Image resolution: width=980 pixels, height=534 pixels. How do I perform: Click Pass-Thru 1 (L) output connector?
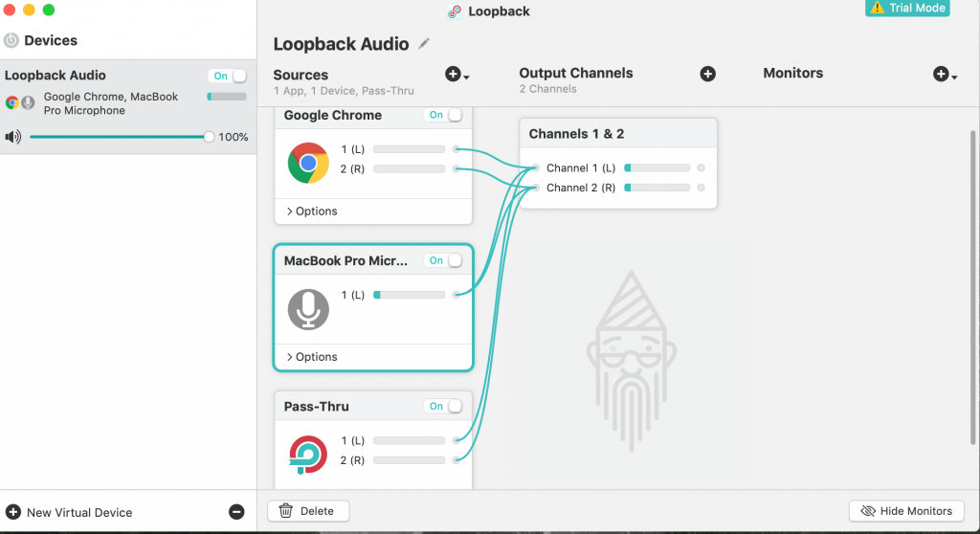[x=457, y=441]
